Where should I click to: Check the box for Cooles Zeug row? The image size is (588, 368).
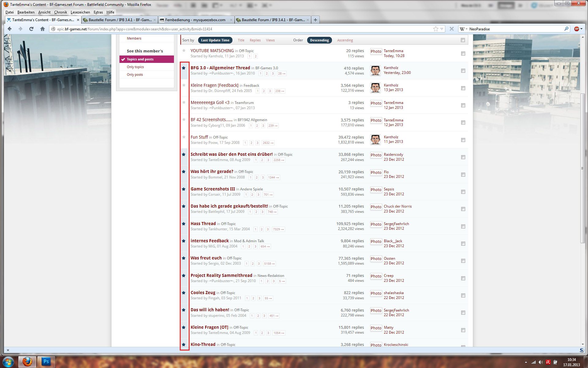463,295
